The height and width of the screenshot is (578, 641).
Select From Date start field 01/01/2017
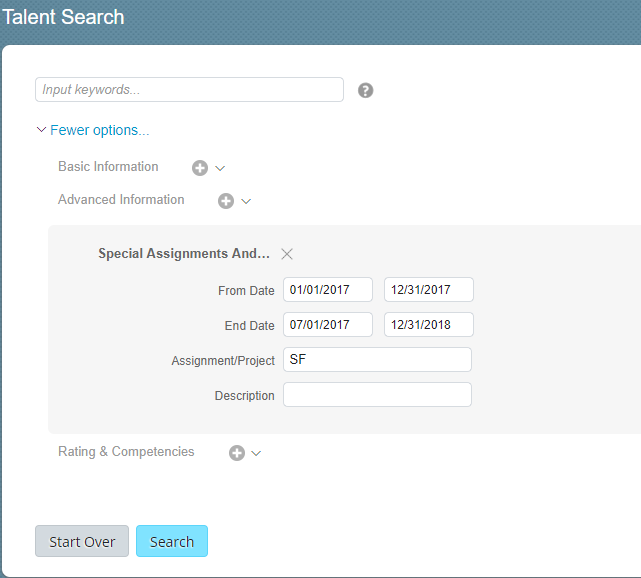(x=328, y=289)
